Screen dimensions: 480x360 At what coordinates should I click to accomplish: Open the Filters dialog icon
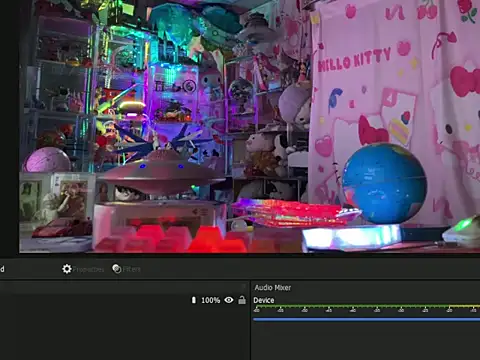[117, 269]
